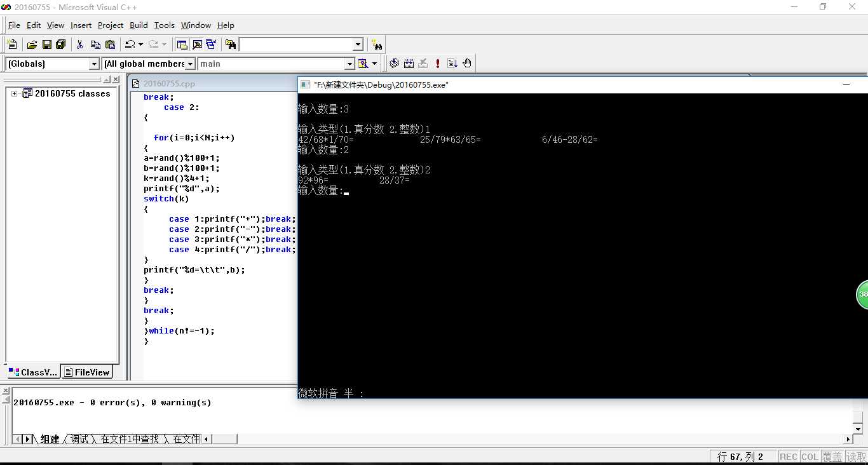Screen dimensions: 868x465
Task: Switch to the ClassView tab
Action: (x=33, y=372)
